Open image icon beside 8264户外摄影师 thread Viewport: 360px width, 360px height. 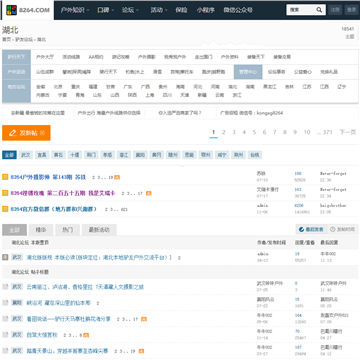click(x=117, y=177)
